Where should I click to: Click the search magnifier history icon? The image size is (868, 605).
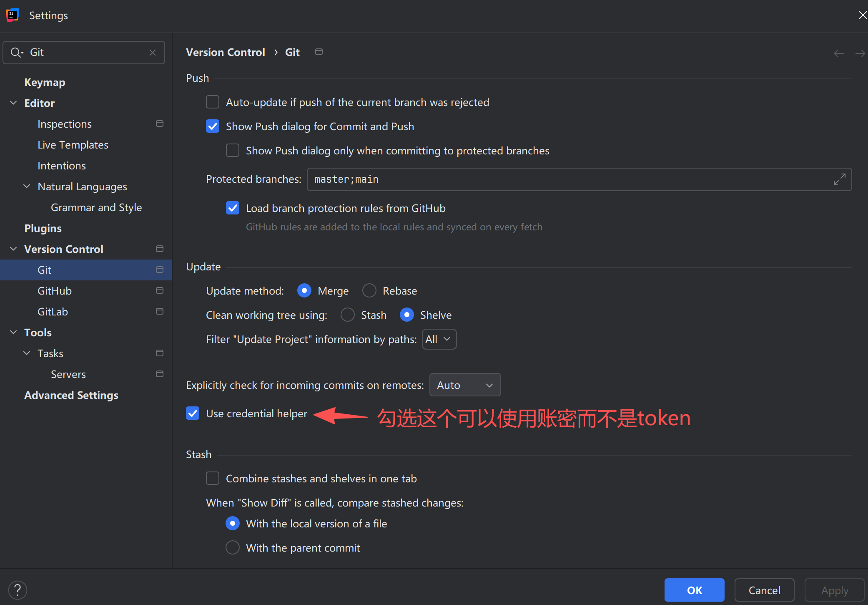tap(17, 53)
